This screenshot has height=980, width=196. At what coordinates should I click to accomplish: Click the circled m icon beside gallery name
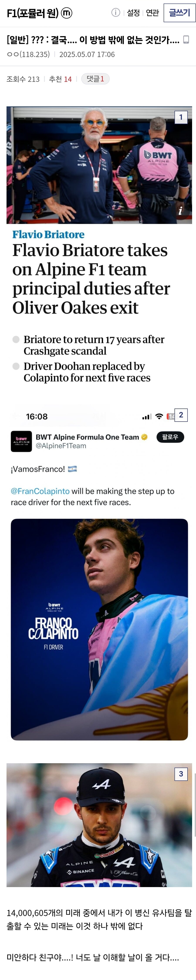[66, 13]
